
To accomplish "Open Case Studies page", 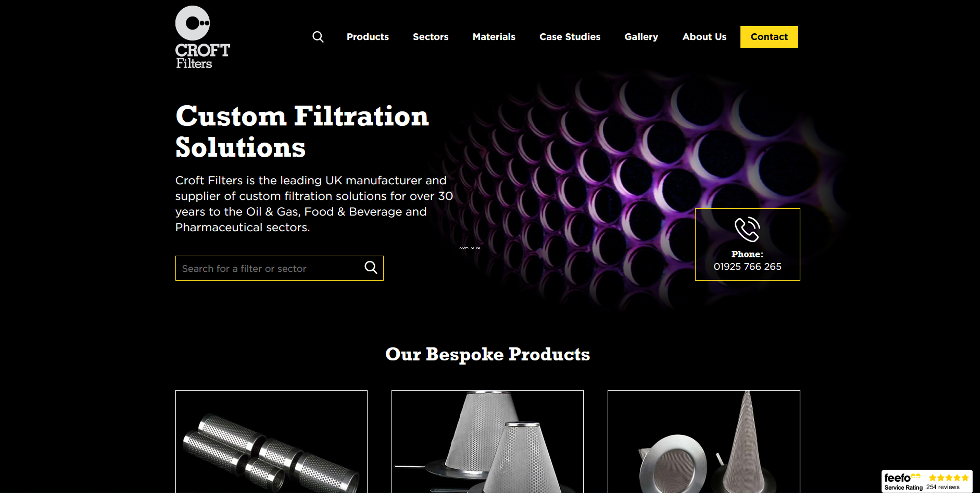I will tap(570, 37).
